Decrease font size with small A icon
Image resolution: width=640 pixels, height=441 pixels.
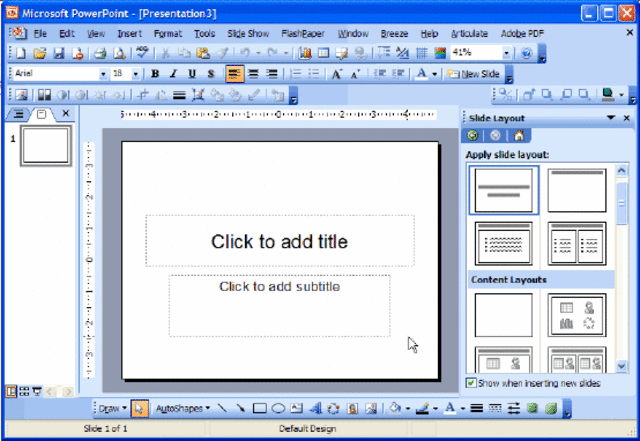(x=356, y=74)
